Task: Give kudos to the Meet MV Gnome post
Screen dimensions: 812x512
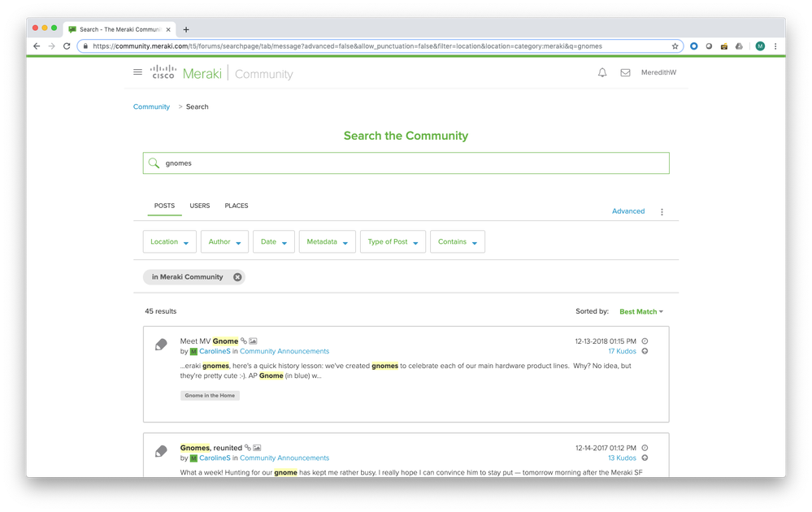Action: pos(645,352)
